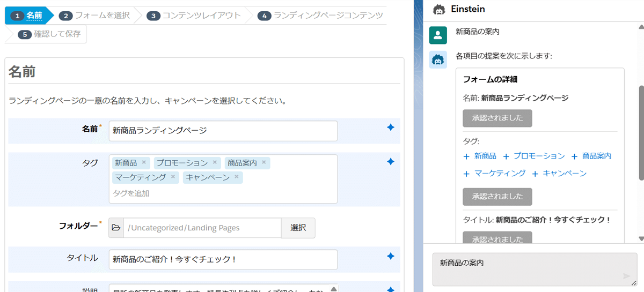644x292 pixels.
Task: Delete the 商品案内 tag chip
Action: tap(264, 162)
